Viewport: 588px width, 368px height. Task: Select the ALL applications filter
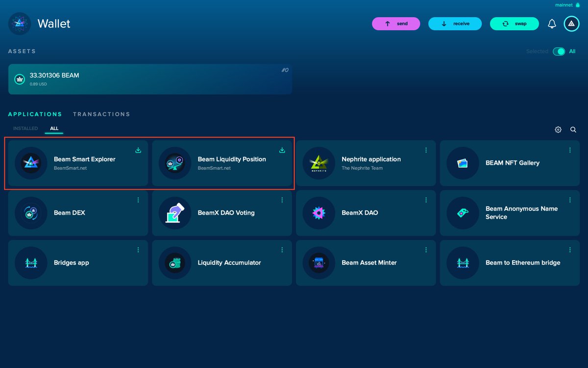54,129
